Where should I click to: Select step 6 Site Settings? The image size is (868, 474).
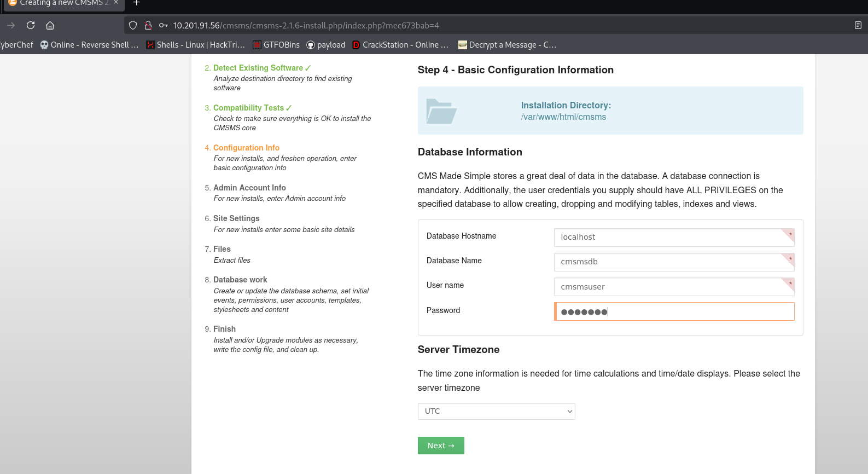tap(236, 218)
